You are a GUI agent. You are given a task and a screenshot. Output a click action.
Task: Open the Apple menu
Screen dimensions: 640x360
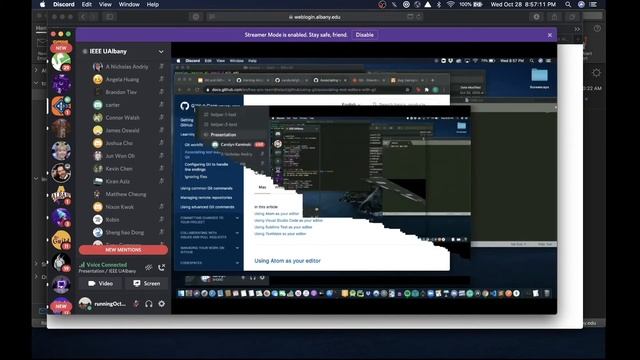point(42,4)
